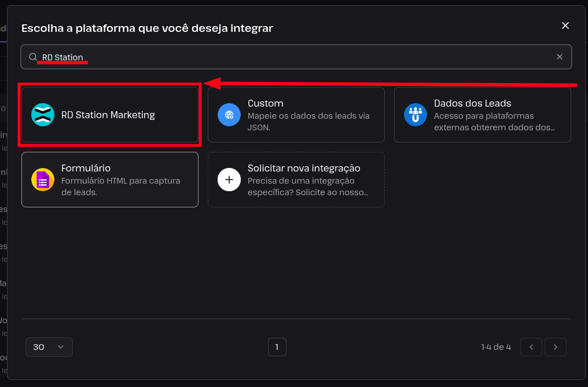Close the platform selection dialog
Viewport: 588px width, 387px height.
click(565, 25)
